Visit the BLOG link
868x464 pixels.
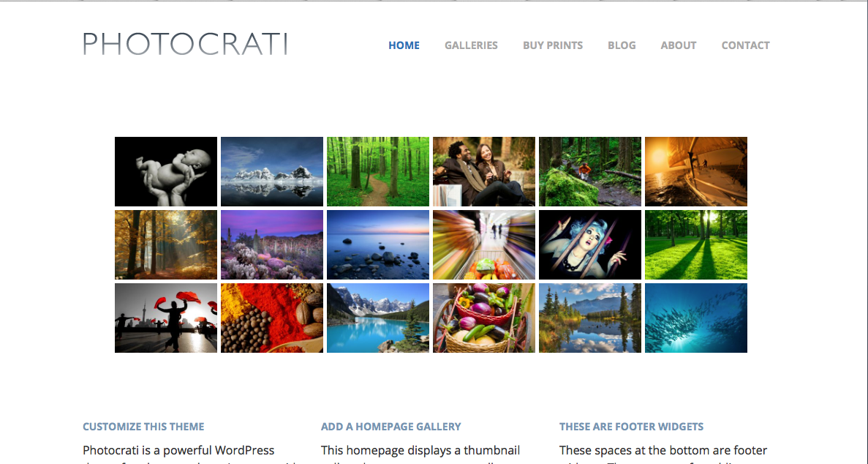[622, 45]
